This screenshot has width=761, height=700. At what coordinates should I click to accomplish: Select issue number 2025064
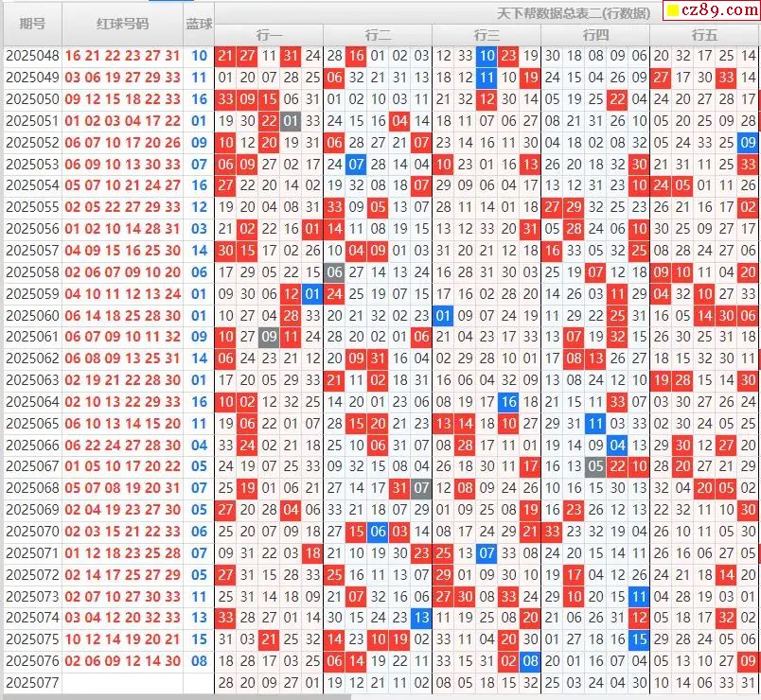(32, 402)
